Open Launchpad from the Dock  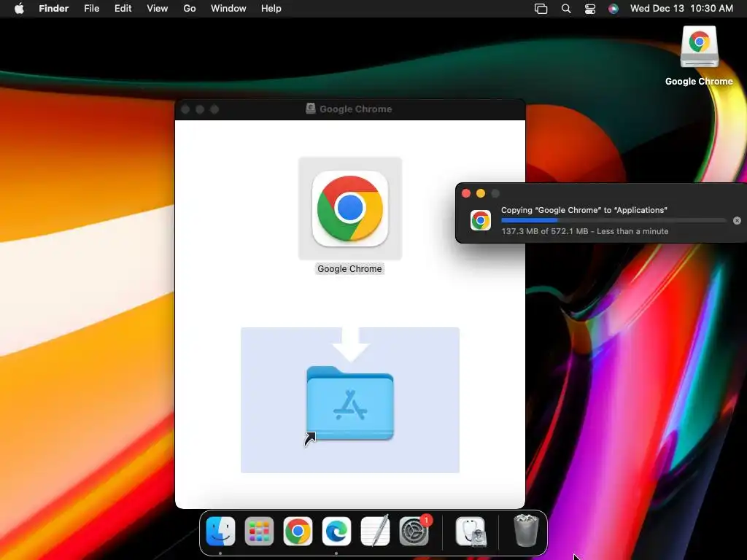coord(259,531)
